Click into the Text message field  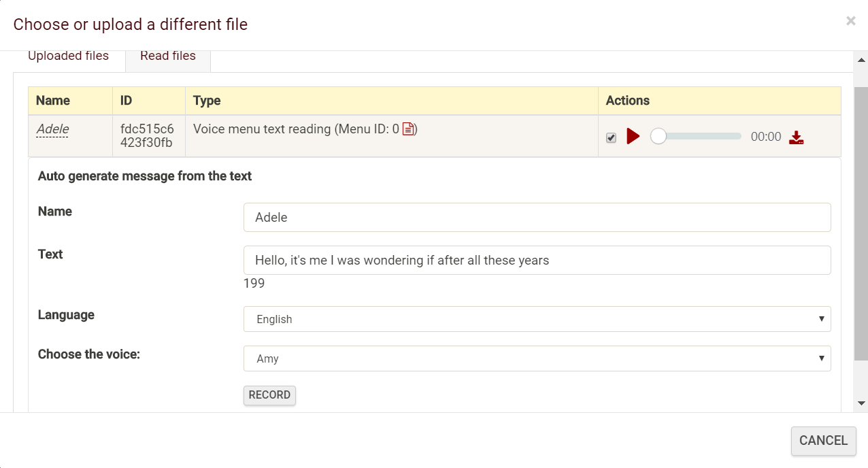(x=537, y=261)
